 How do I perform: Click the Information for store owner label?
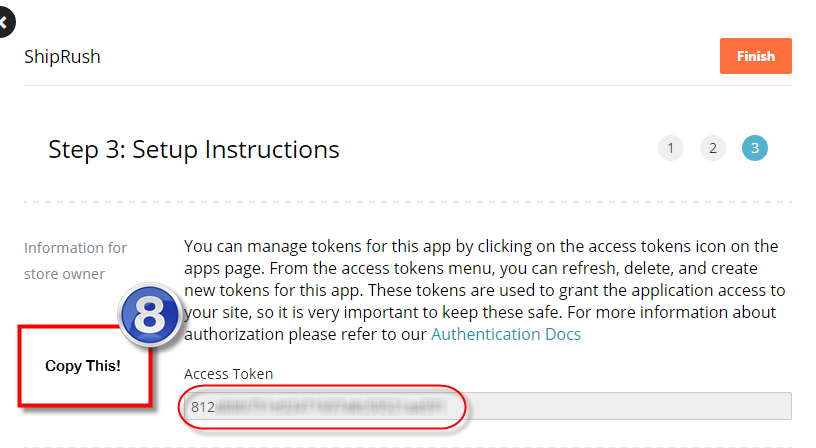(75, 261)
